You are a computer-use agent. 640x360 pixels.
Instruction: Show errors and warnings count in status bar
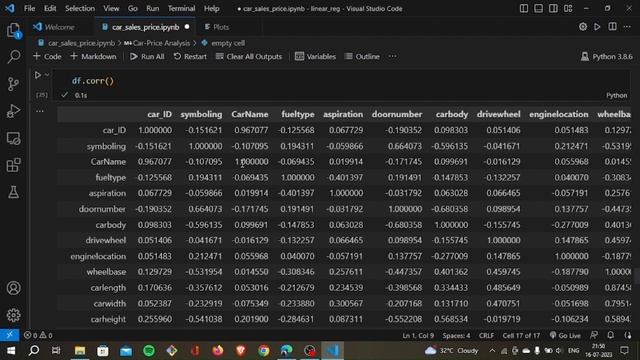click(38, 335)
